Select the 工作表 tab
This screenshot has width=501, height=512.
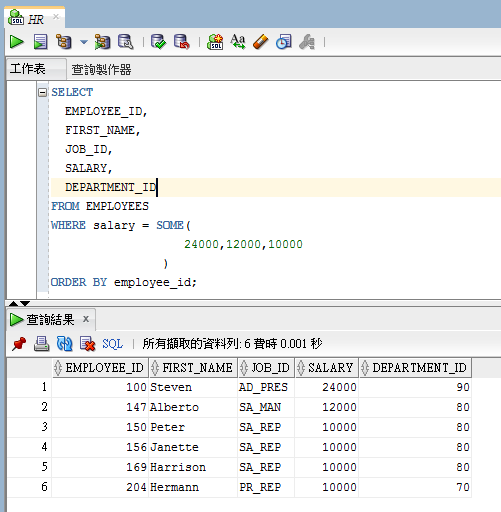28,69
